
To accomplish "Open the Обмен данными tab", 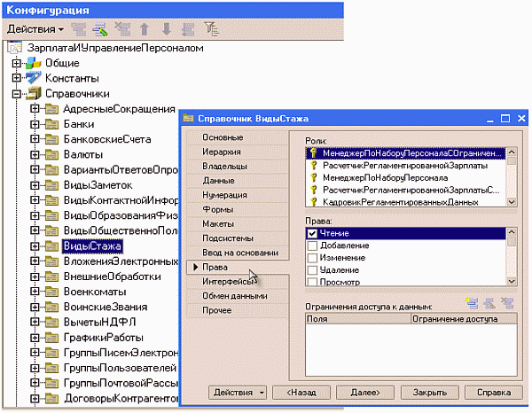I will [x=234, y=296].
